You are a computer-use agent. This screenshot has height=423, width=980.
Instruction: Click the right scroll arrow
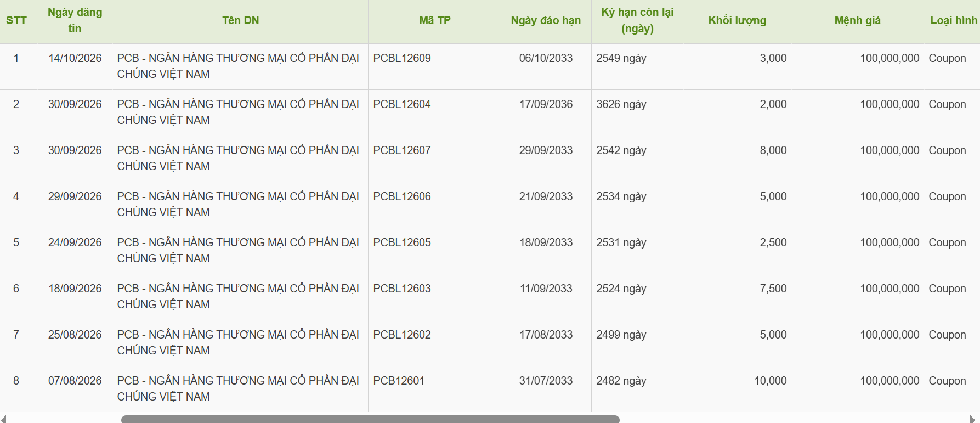(973, 419)
